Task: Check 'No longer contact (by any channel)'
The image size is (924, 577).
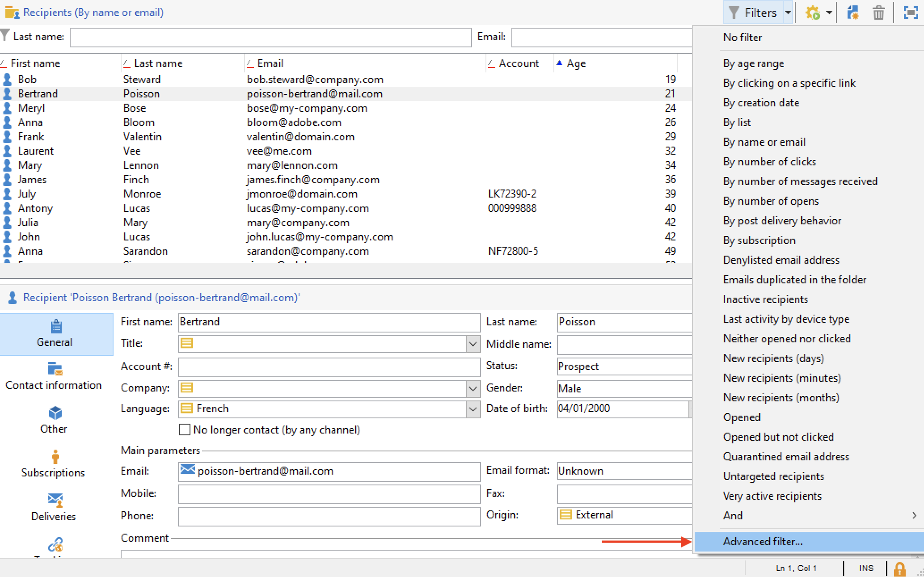Action: [184, 430]
